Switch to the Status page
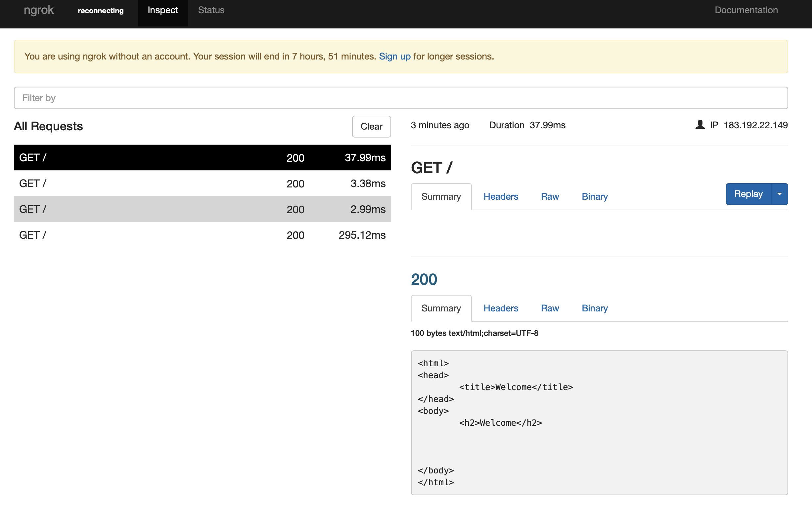Viewport: 812px width, 521px height. [211, 10]
